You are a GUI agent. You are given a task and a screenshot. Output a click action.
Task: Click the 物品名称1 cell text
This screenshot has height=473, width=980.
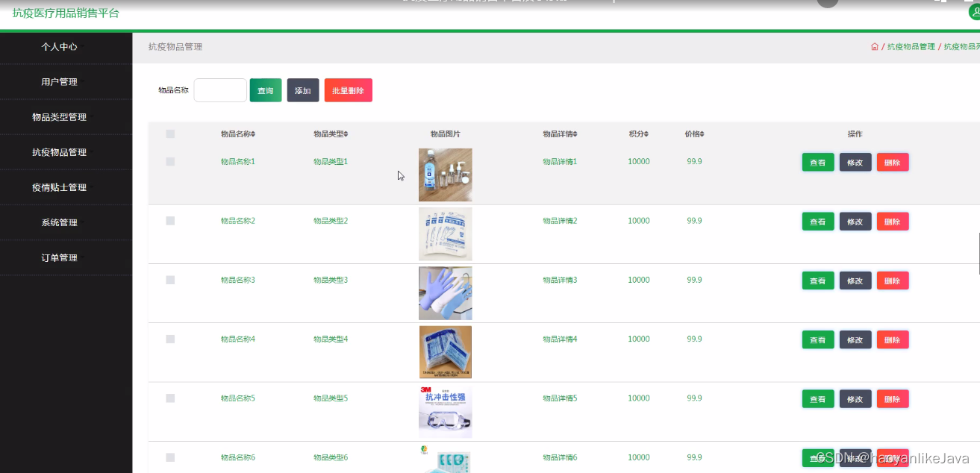point(238,161)
